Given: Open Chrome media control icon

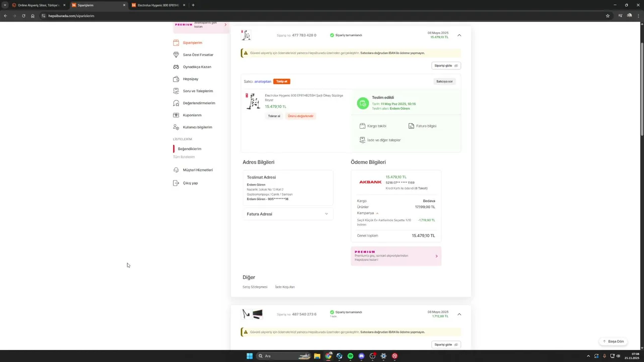Looking at the screenshot, I should 620,16.
